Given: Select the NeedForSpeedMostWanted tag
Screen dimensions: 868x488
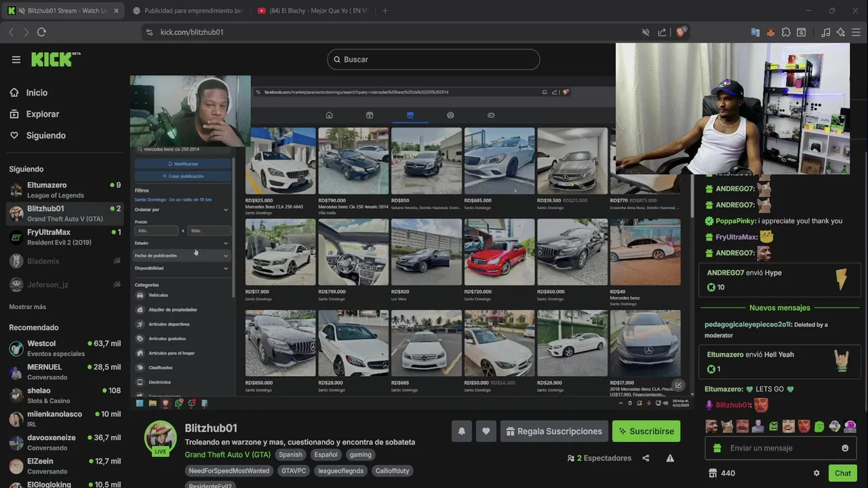Looking at the screenshot, I should click(x=229, y=470).
